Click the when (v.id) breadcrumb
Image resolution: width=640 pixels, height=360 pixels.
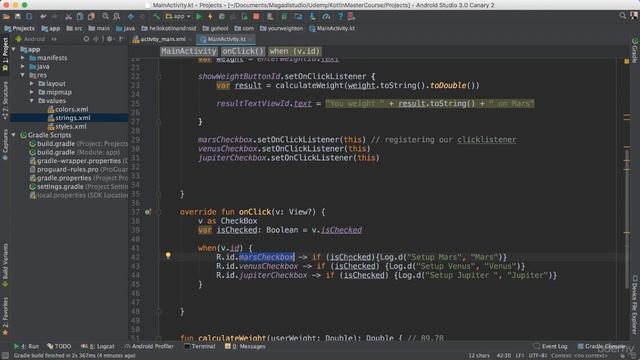coord(294,51)
